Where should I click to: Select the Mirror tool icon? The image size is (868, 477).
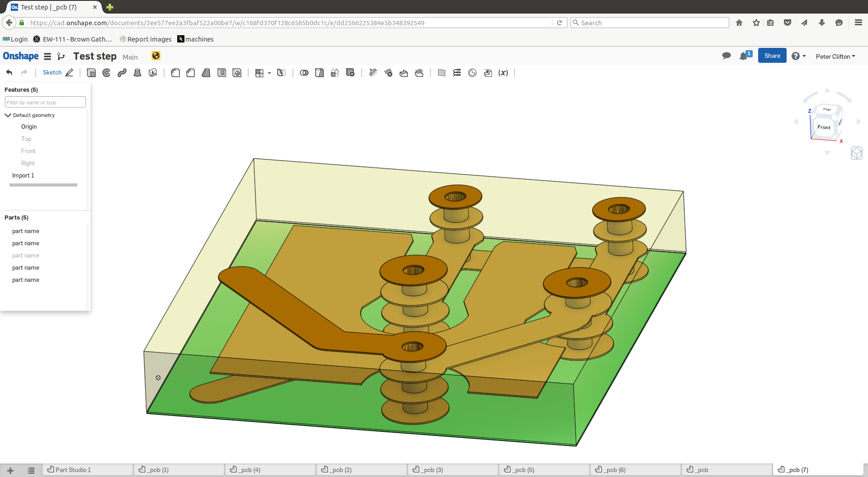tap(281, 73)
